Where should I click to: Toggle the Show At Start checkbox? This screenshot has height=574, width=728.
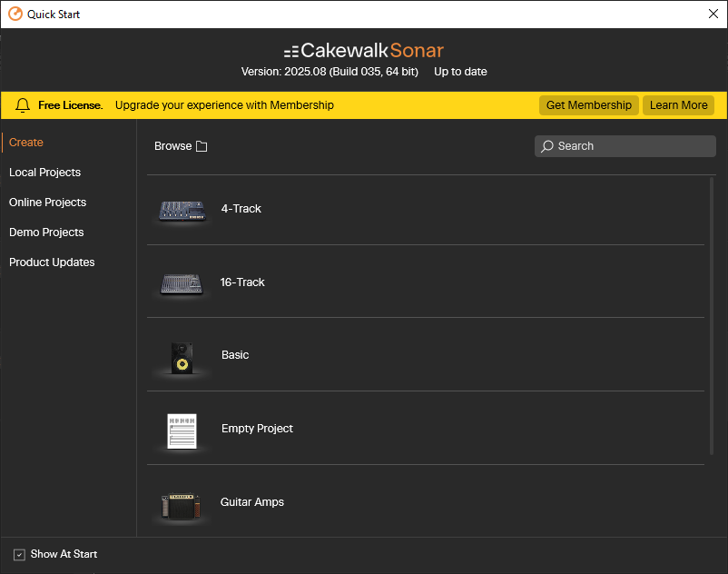point(19,555)
